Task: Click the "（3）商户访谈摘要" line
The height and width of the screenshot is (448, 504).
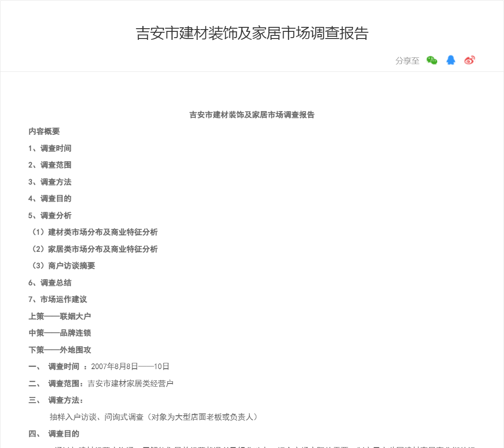Action: click(63, 266)
